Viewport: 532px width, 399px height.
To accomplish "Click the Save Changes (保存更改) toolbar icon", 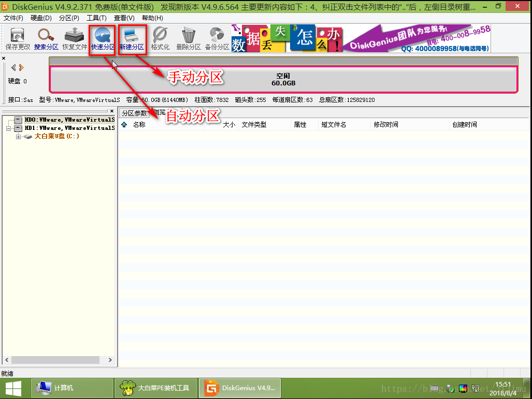I will pos(18,39).
